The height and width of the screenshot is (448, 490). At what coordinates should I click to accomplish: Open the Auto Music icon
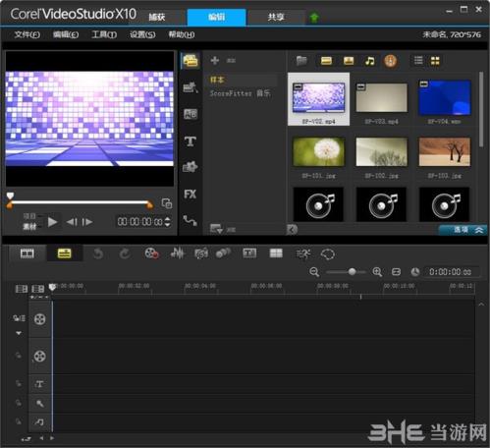click(201, 253)
